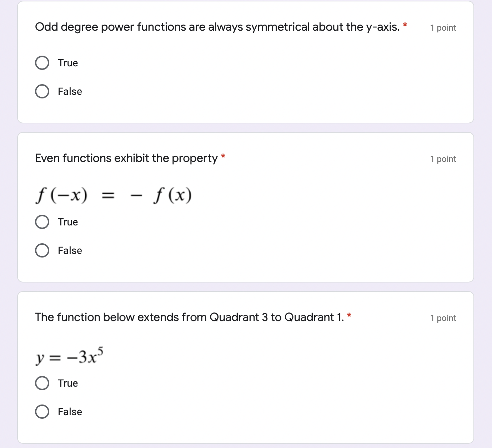Screen dimensions: 492x448
Task: Select False for the odd degree symmetry question
Action: click(x=42, y=91)
